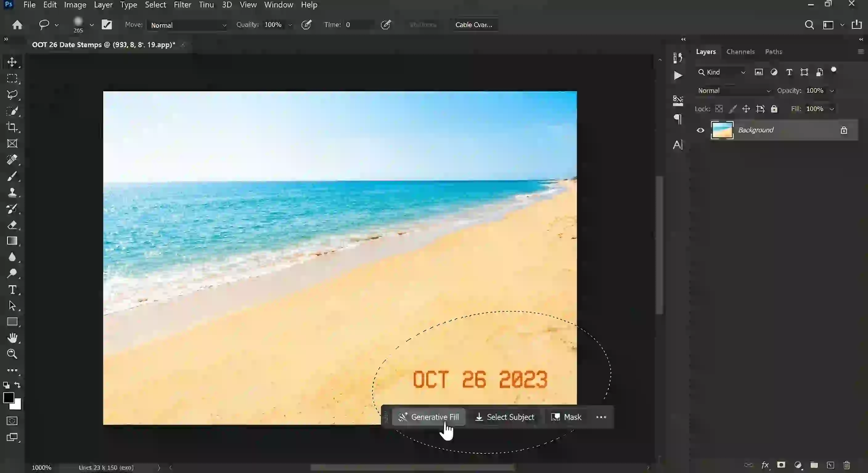Hide the Background layer
Screen dimensions: 868x473
click(700, 130)
